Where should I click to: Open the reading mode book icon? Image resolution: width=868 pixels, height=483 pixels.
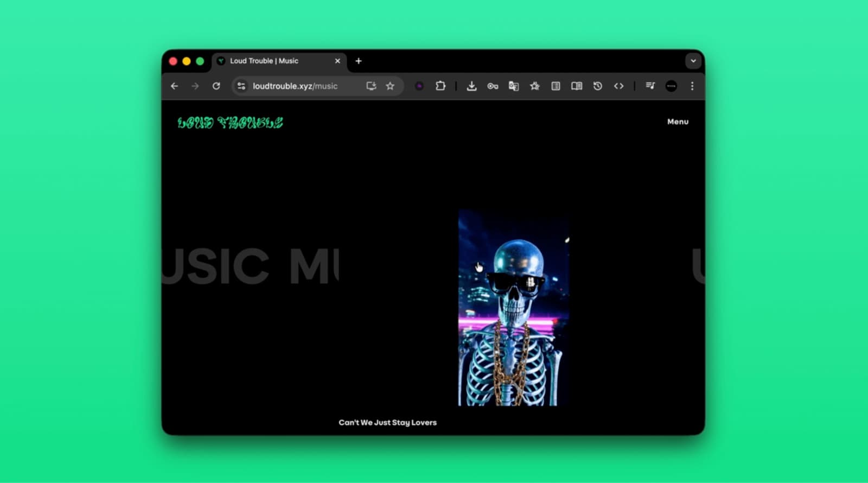[577, 86]
